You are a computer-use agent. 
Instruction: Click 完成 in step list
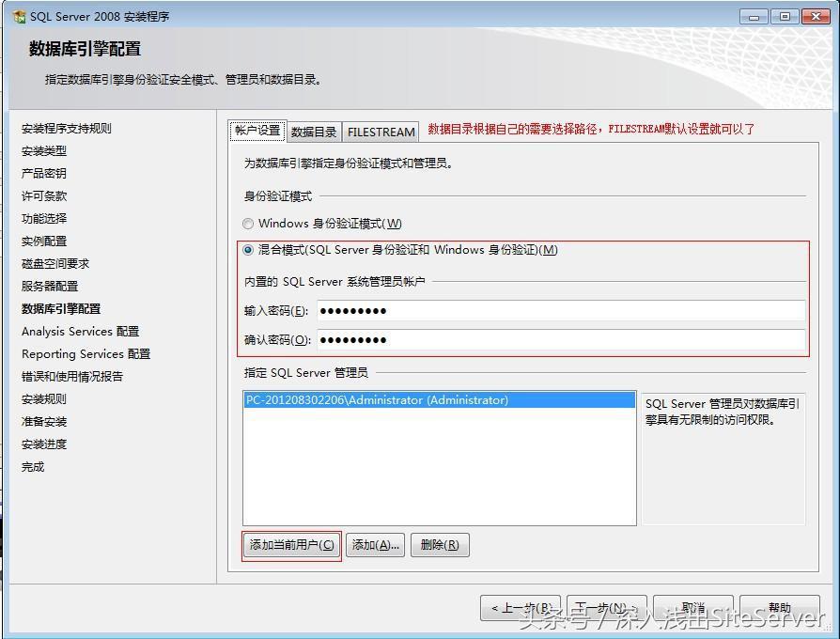(x=33, y=467)
